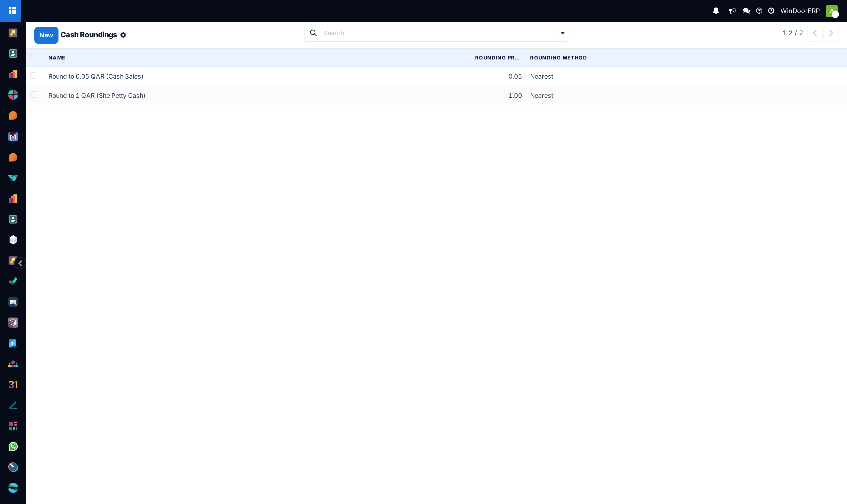Open the teal pen sign app
The height and width of the screenshot is (504, 847).
(x=13, y=405)
